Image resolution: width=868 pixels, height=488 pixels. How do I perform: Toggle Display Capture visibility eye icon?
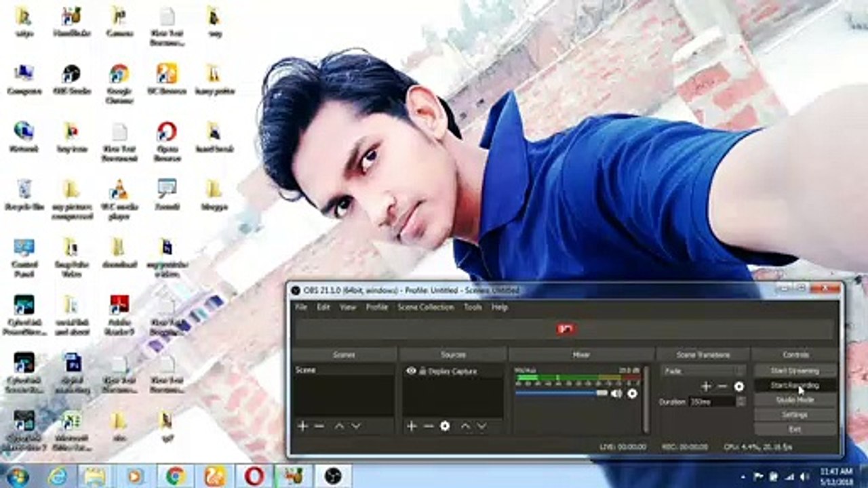pos(410,371)
